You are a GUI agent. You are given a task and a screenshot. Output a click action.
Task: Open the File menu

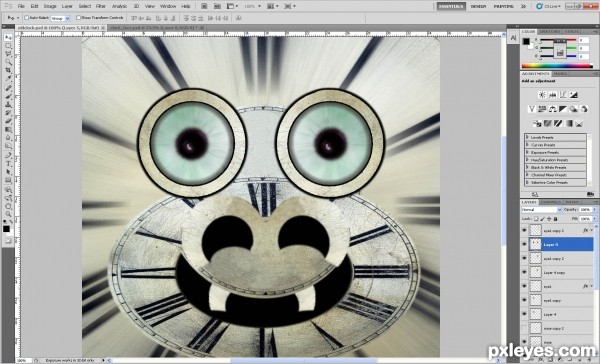pyautogui.click(x=21, y=6)
